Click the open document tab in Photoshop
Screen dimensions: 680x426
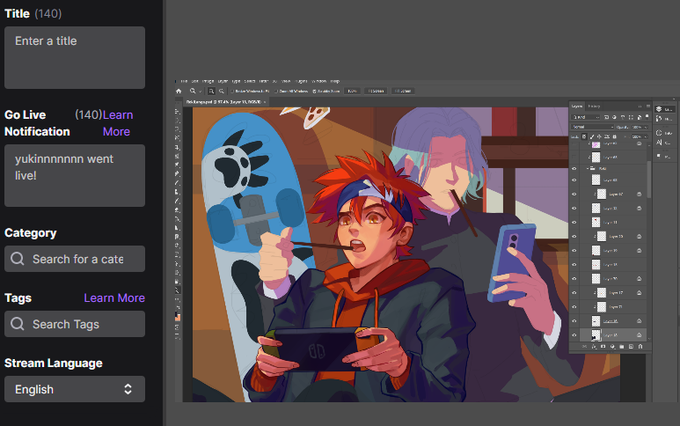click(x=224, y=102)
